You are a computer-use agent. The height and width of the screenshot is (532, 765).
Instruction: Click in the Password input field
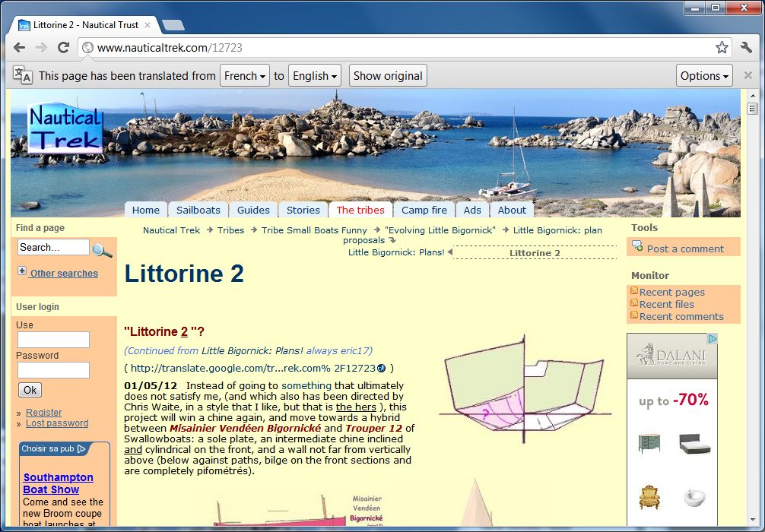coord(53,370)
